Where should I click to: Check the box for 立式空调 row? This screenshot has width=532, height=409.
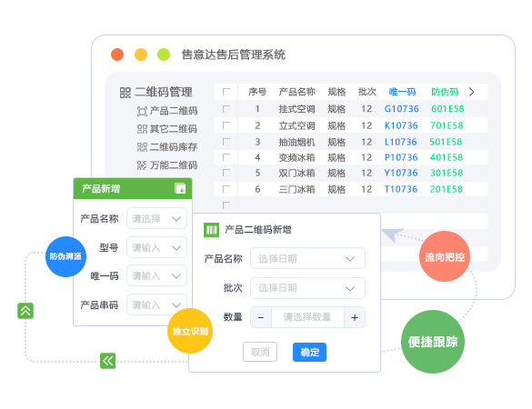pyautogui.click(x=226, y=125)
